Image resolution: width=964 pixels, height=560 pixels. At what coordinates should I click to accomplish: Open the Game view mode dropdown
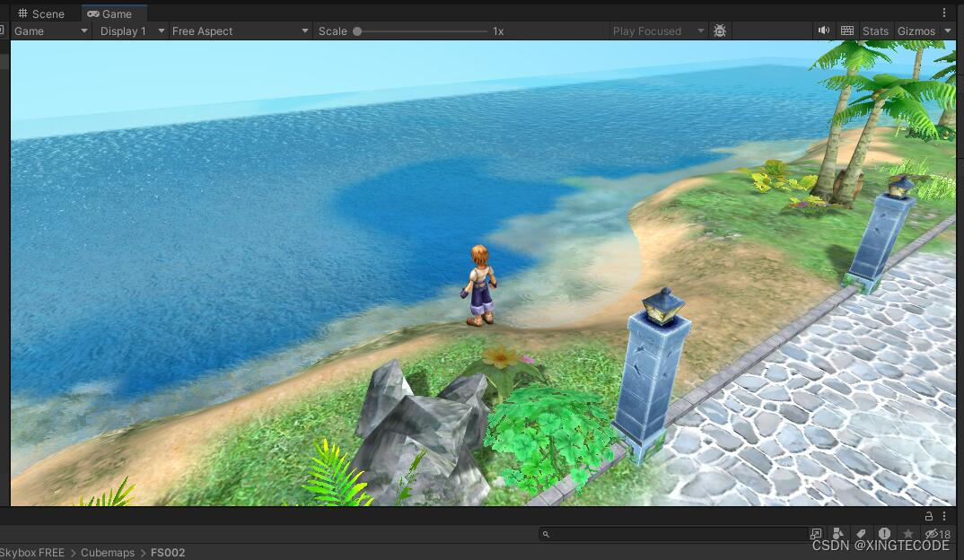(x=51, y=31)
